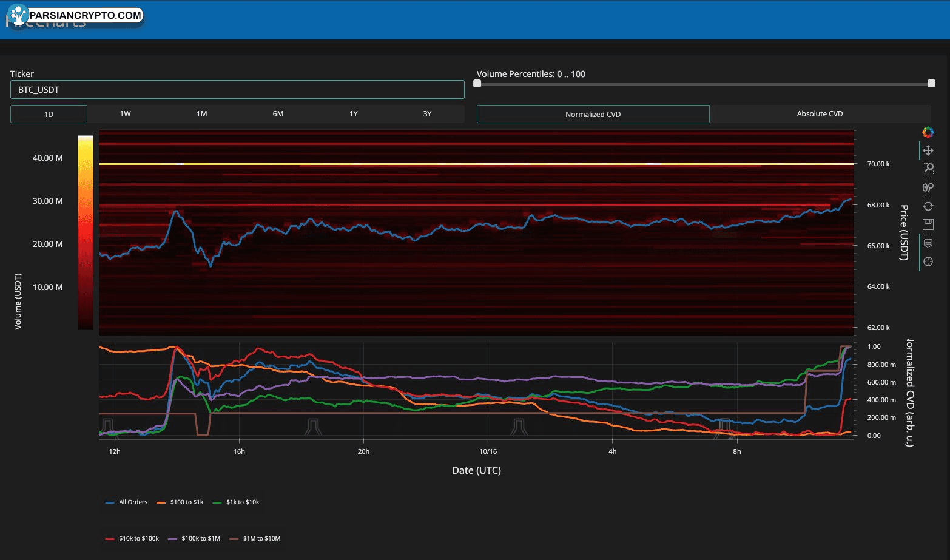
Task: Switch to 6M time range
Action: tap(278, 114)
